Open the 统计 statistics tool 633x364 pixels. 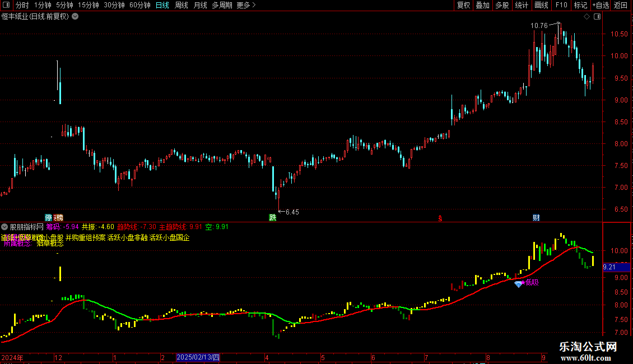click(521, 5)
